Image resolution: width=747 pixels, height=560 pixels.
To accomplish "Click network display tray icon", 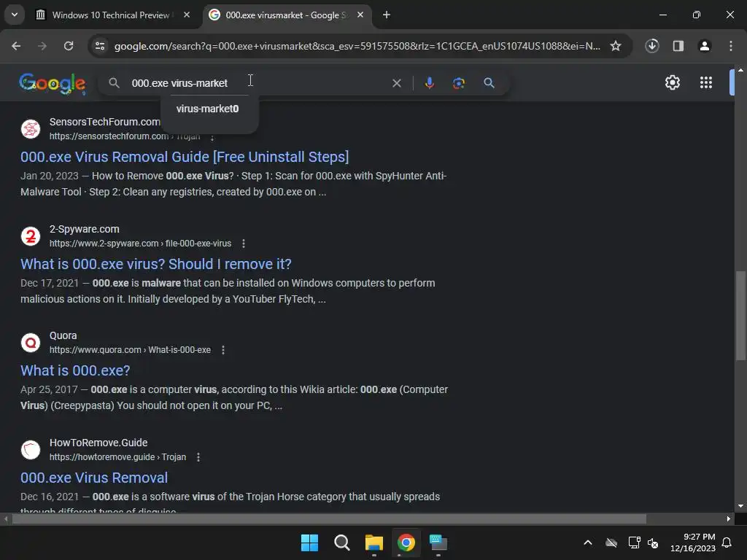I will (634, 542).
